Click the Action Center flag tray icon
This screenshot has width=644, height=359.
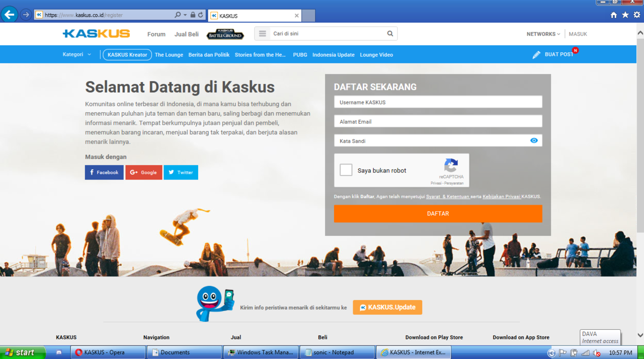coord(563,353)
